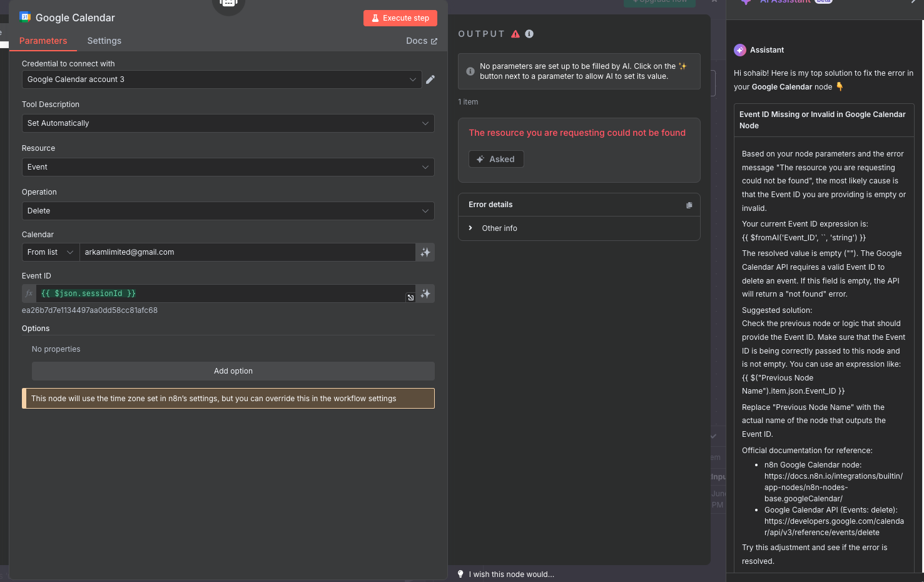Click the AI sparkle button beside Calendar
The width and height of the screenshot is (924, 582).
click(425, 252)
